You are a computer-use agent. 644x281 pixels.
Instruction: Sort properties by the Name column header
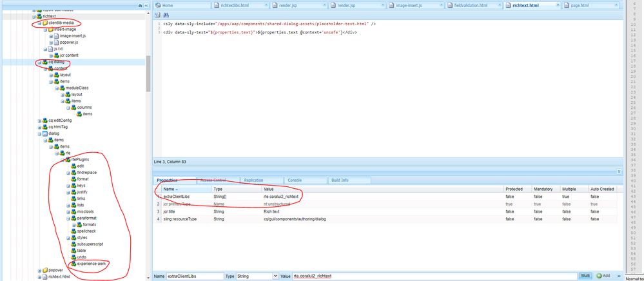pos(170,189)
